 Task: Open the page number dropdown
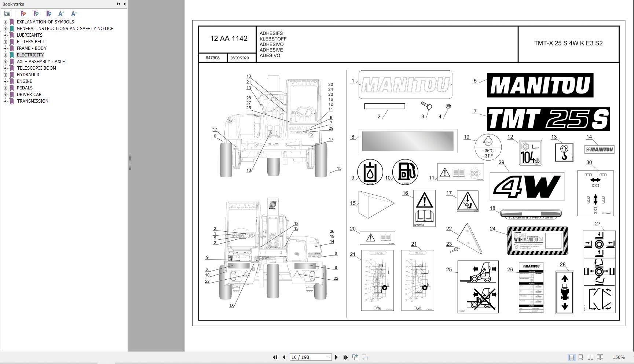point(329,357)
